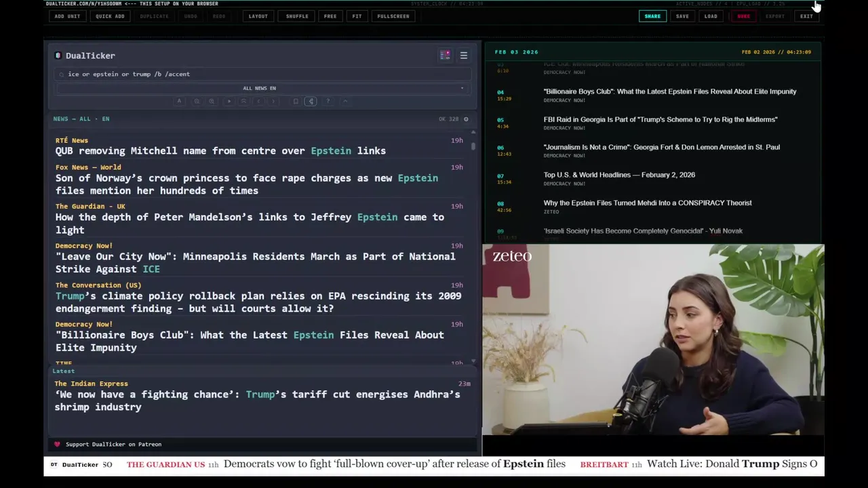The width and height of the screenshot is (868, 488).
Task: Open the Indian Express shrimp industry headline
Action: pyautogui.click(x=257, y=401)
